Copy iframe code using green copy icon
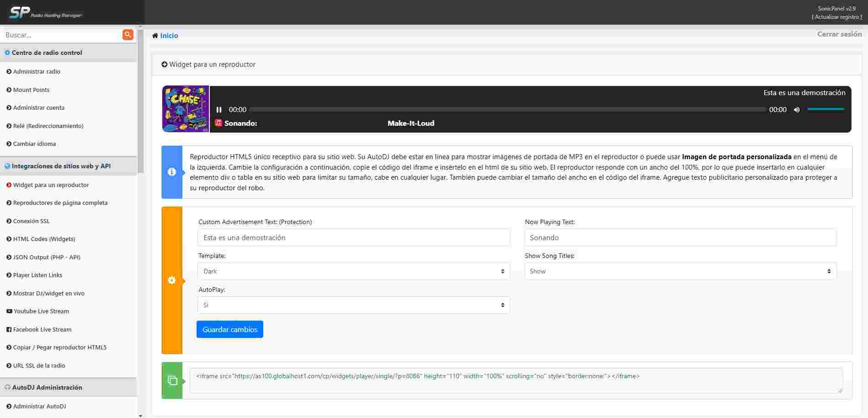 pyautogui.click(x=173, y=380)
